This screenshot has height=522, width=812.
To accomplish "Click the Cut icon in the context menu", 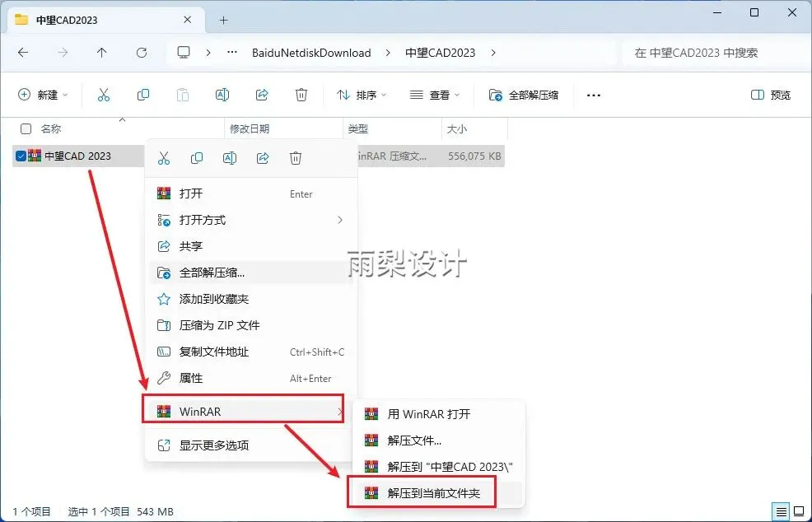I will click(164, 158).
